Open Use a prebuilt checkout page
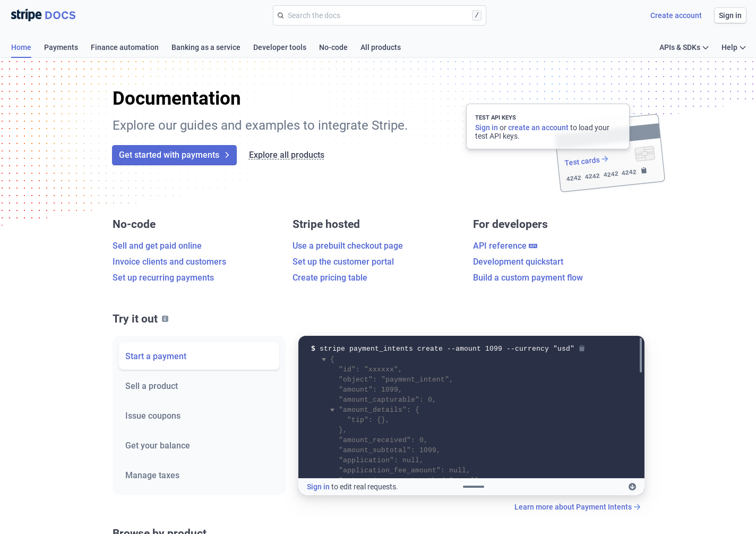The height and width of the screenshot is (534, 756). (x=348, y=245)
